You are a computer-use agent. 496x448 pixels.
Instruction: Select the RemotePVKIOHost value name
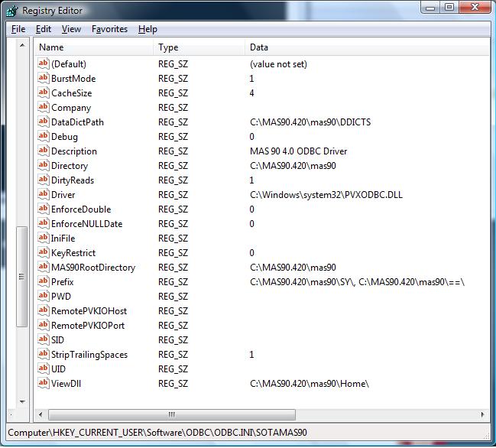coord(89,311)
